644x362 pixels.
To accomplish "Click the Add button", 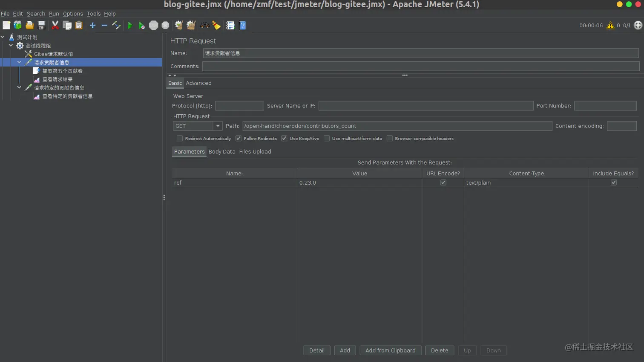I will tap(345, 350).
